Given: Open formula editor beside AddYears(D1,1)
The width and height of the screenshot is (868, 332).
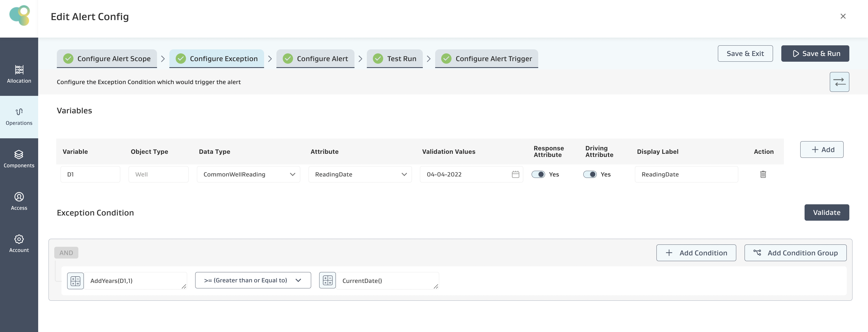Looking at the screenshot, I should (75, 281).
